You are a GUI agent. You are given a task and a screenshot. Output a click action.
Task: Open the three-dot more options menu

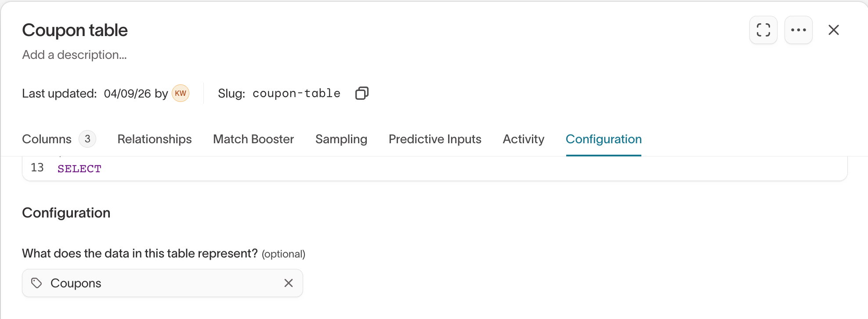(x=798, y=30)
